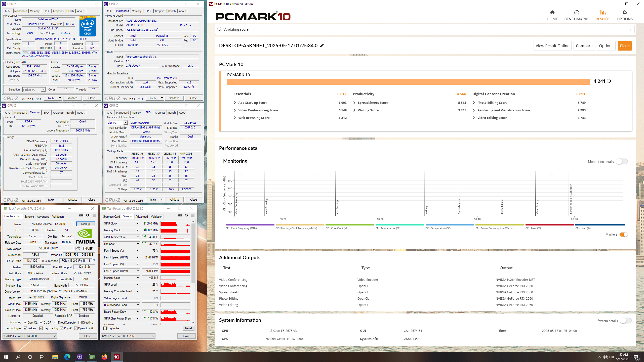Screen dimensions: 644x362
Task: Click View Result Online button
Action: click(552, 46)
